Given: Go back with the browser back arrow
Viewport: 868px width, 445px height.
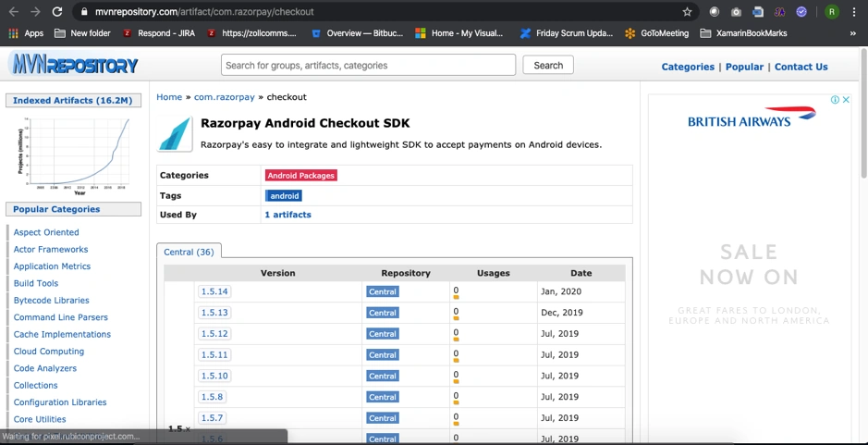Looking at the screenshot, I should (14, 12).
